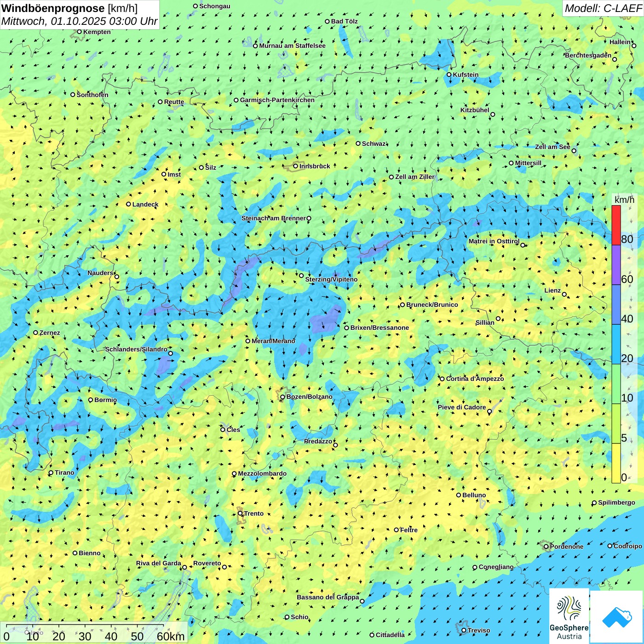The width and height of the screenshot is (644, 644).
Task: Click the Windböenprognose title text
Action: [53, 8]
